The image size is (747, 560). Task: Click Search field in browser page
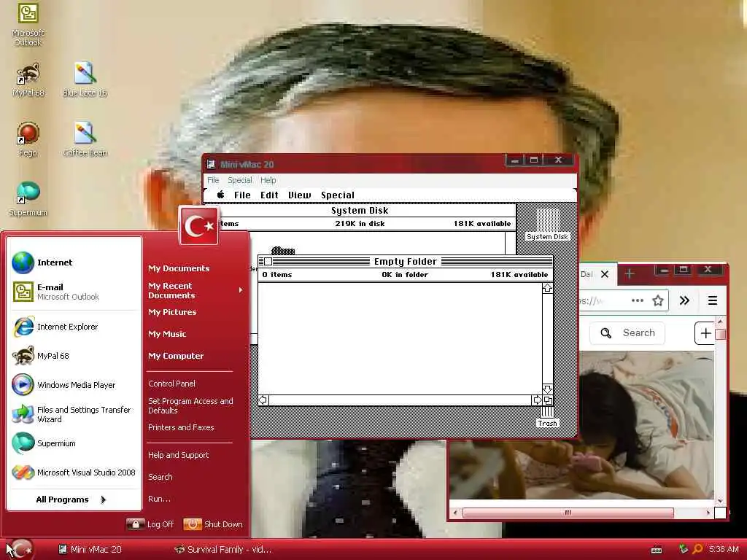[627, 332]
